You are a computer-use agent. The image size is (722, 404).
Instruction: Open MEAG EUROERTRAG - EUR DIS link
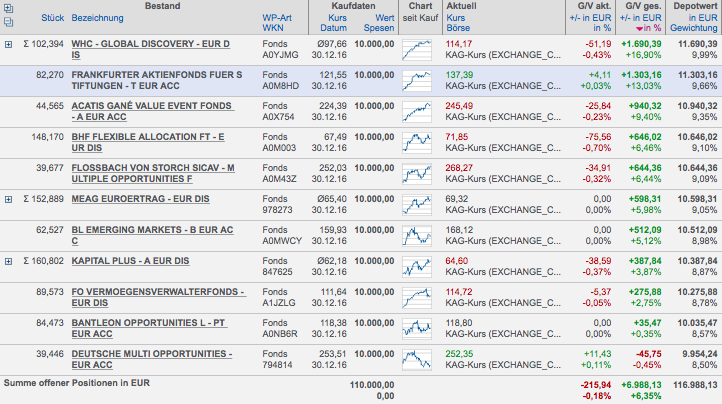[x=140, y=199]
